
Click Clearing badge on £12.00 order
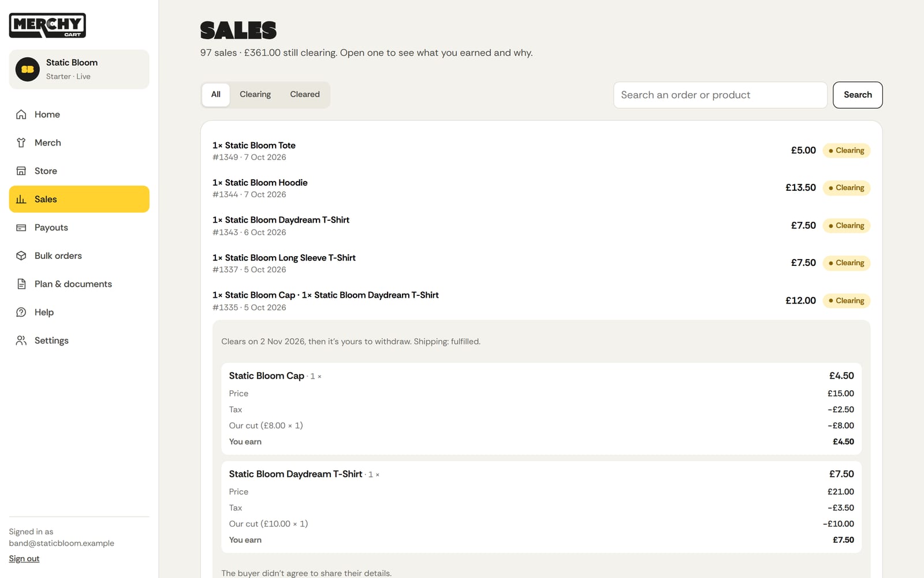coord(846,301)
